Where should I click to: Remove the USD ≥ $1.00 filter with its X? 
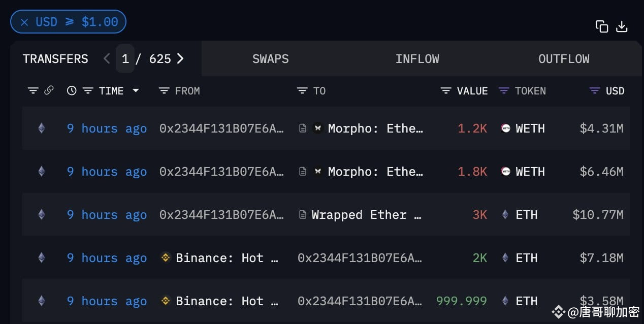point(24,21)
